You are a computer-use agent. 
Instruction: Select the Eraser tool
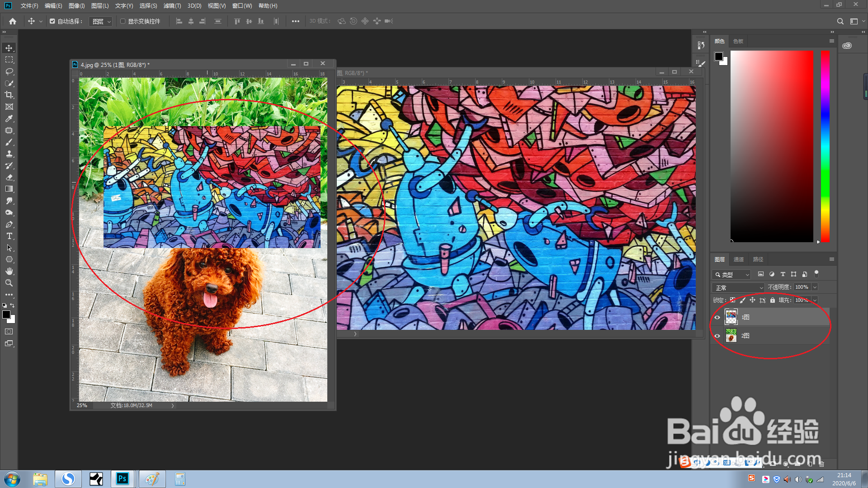pyautogui.click(x=9, y=177)
